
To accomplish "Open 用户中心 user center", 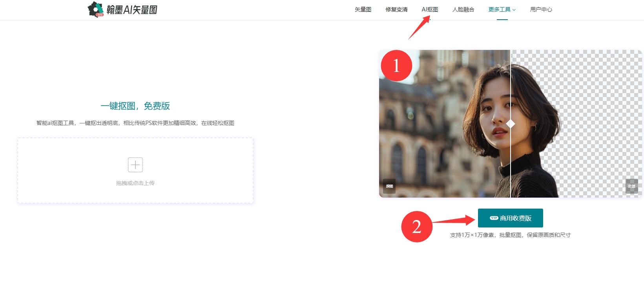I will pos(541,9).
